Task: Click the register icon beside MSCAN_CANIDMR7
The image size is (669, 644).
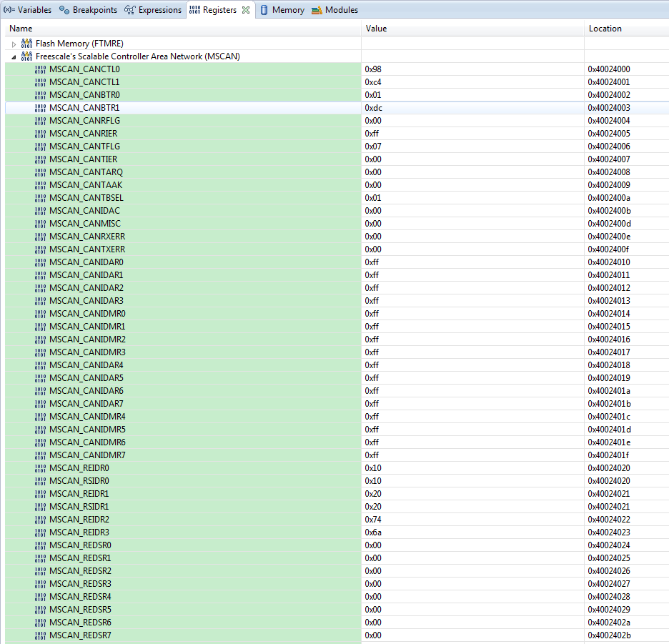Action: [x=40, y=455]
